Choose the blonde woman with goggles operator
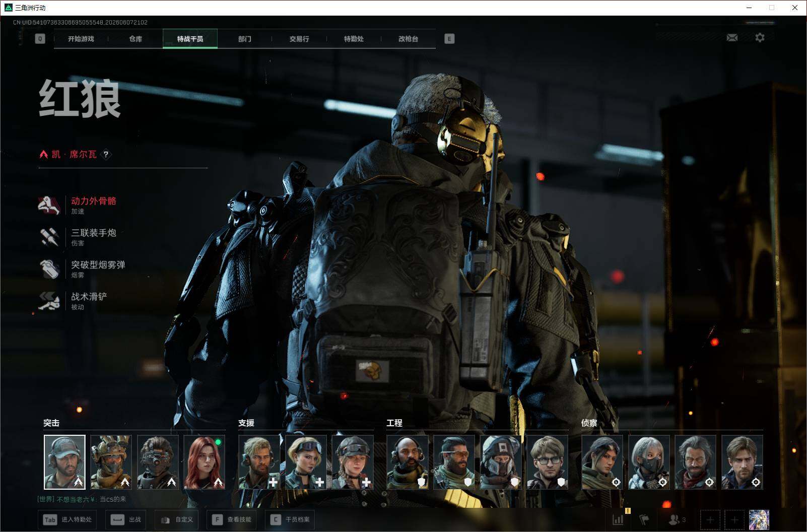 (306, 462)
